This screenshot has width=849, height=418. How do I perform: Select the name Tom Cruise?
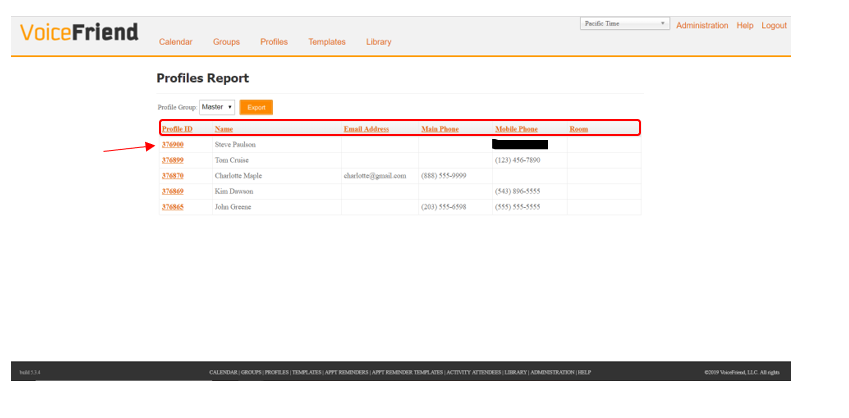(232, 160)
